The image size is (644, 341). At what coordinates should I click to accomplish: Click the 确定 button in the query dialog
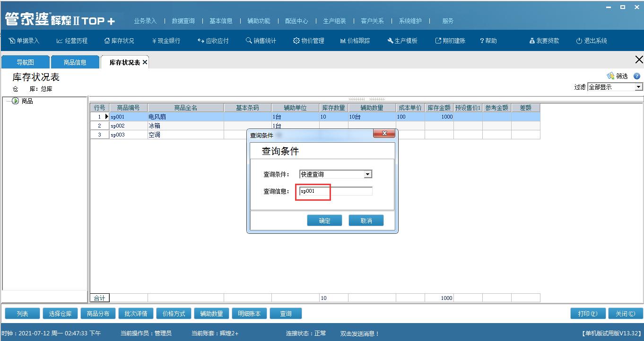[x=324, y=220]
